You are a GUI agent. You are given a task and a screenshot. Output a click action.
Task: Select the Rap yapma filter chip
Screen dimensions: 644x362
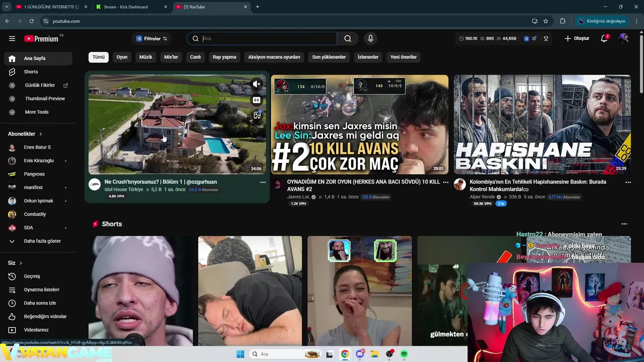pos(224,57)
